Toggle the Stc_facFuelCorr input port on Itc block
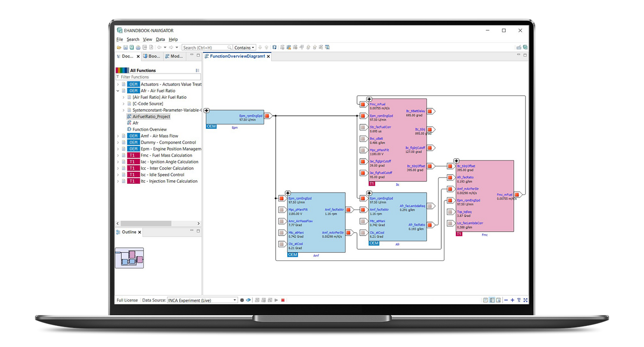644x347 pixels. point(363,126)
